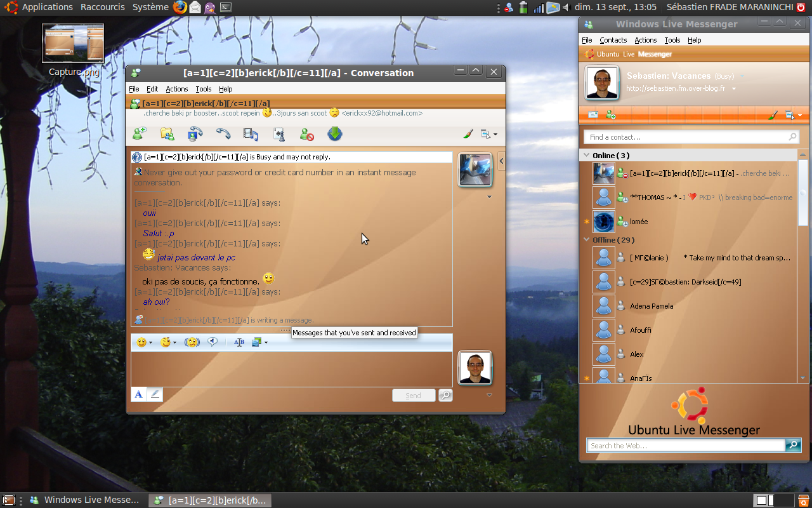Open the share activities film icon
Viewport: 812px width, 508px height.
click(x=251, y=134)
